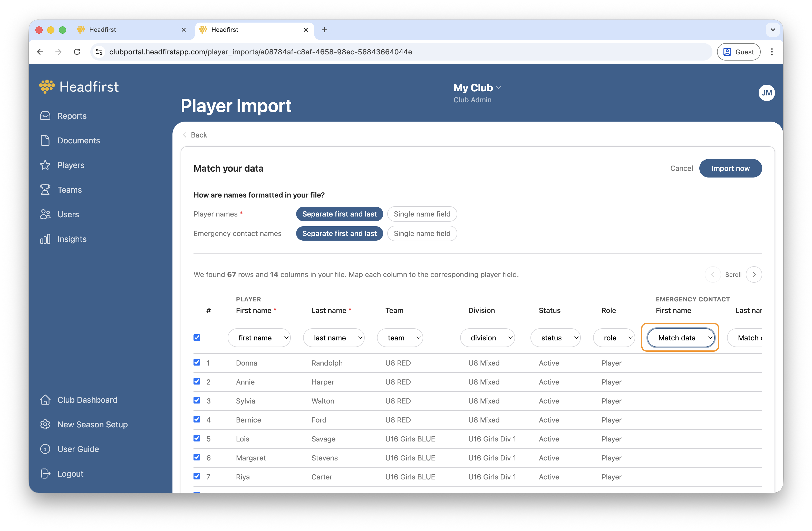Open New Season Setup gear icon
This screenshot has height=531, width=812.
pyautogui.click(x=45, y=424)
